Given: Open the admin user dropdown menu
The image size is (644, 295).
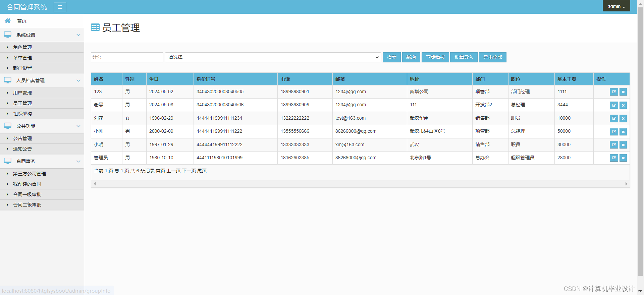Looking at the screenshot, I should (x=616, y=6).
